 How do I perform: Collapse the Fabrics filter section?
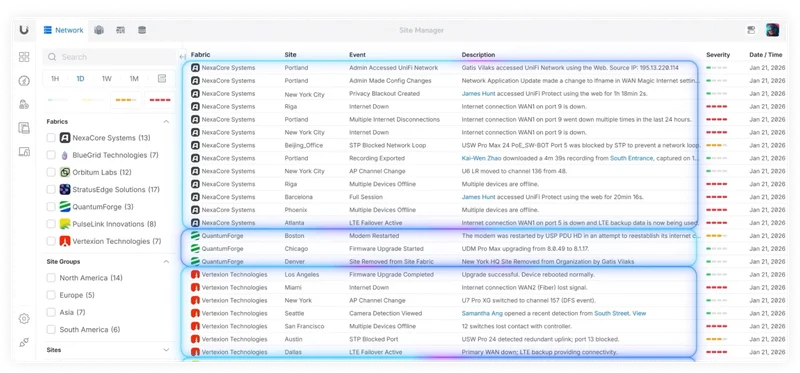point(166,121)
